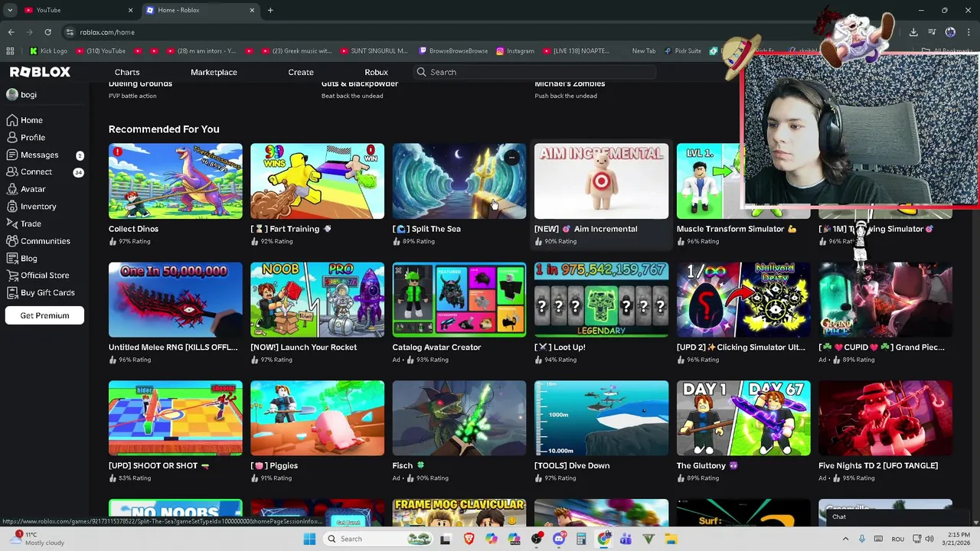The height and width of the screenshot is (551, 980).
Task: Open Official Store in the sidebar
Action: (x=44, y=275)
